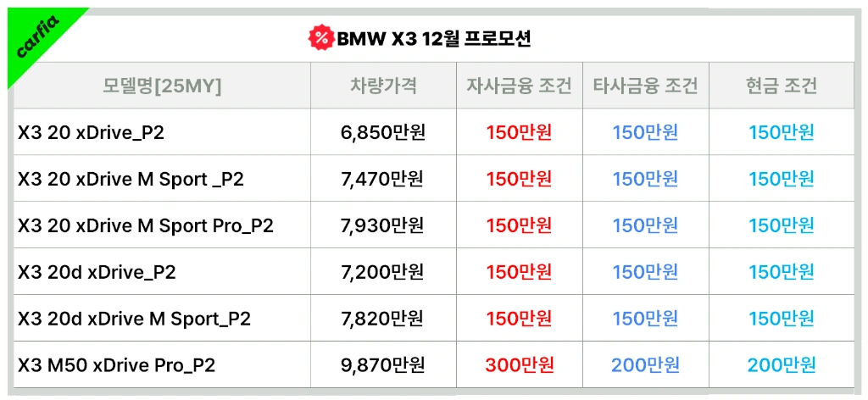Image resolution: width=868 pixels, height=400 pixels.
Task: Click the 9,870만원 vehicle price cell
Action: (x=383, y=364)
